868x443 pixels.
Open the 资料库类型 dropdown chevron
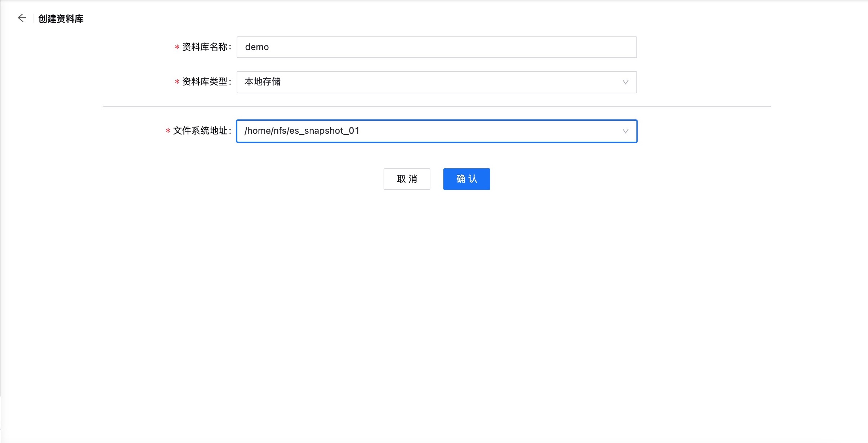626,82
